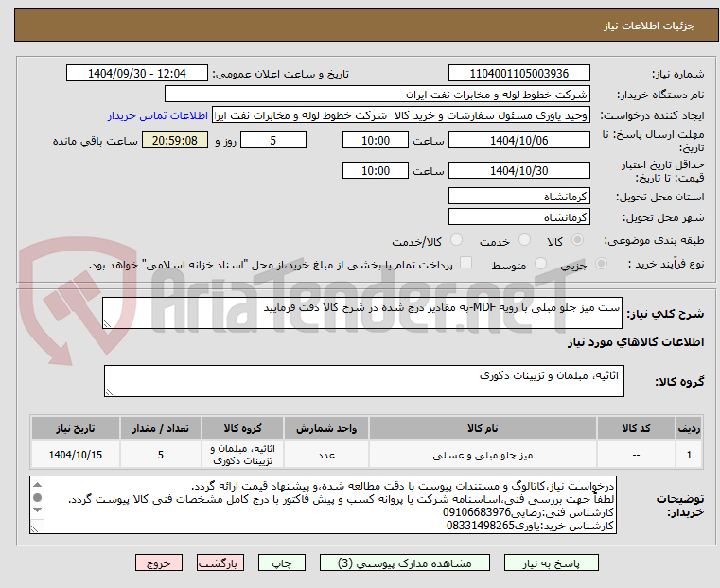Click the resize handle of شرح کلی نیاز box
Viewport: 720px width, 588px height.
click(x=108, y=324)
